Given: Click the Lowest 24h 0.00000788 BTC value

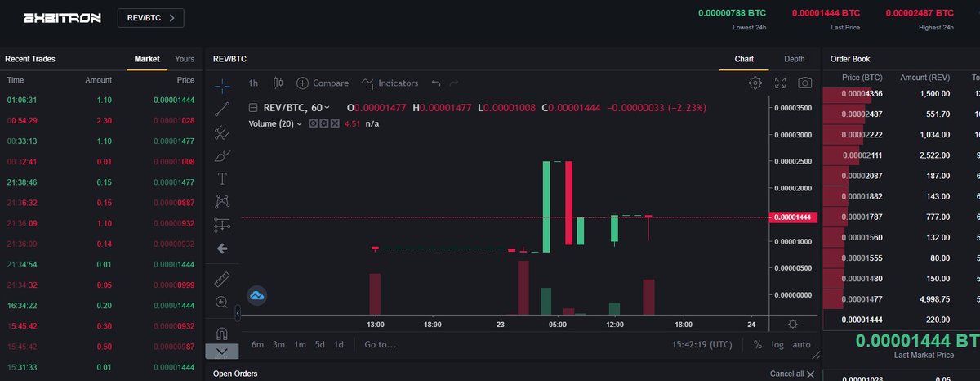Looking at the screenshot, I should [x=732, y=13].
